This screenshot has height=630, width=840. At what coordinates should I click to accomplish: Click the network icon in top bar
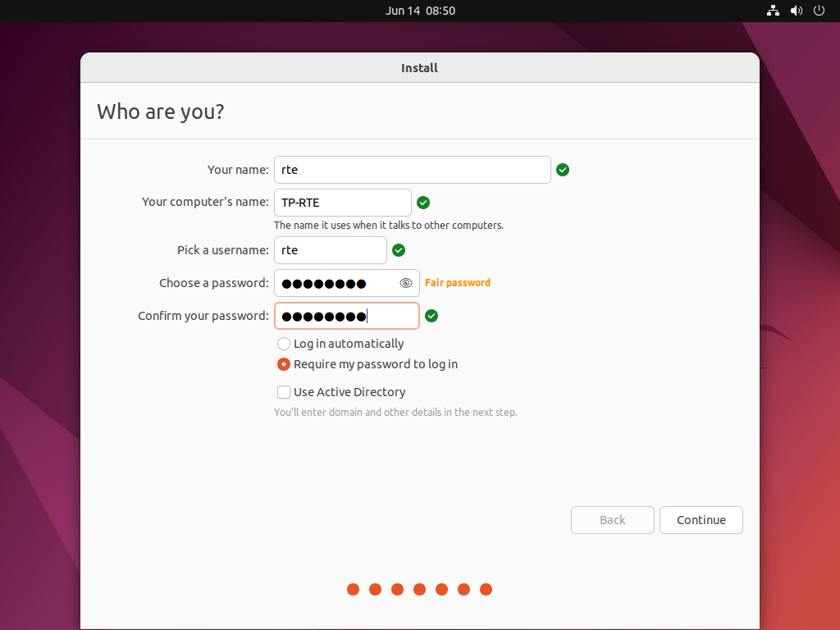pyautogui.click(x=772, y=11)
